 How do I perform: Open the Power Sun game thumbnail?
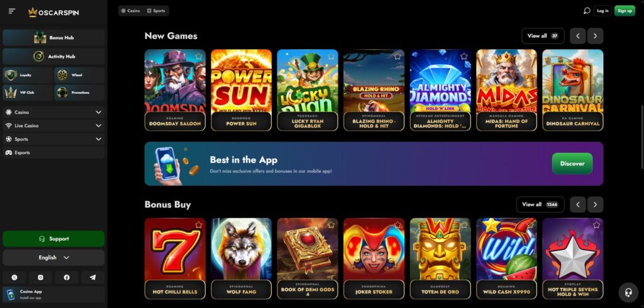241,90
